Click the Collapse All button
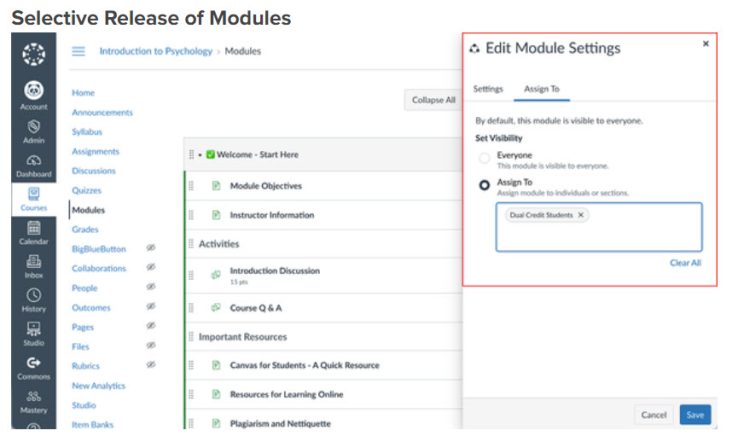The height and width of the screenshot is (442, 744). [432, 100]
